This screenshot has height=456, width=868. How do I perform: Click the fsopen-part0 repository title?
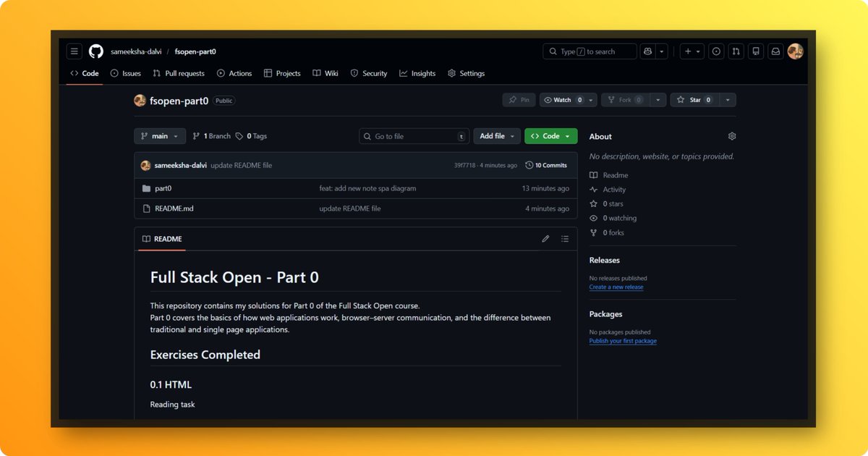pyautogui.click(x=179, y=101)
